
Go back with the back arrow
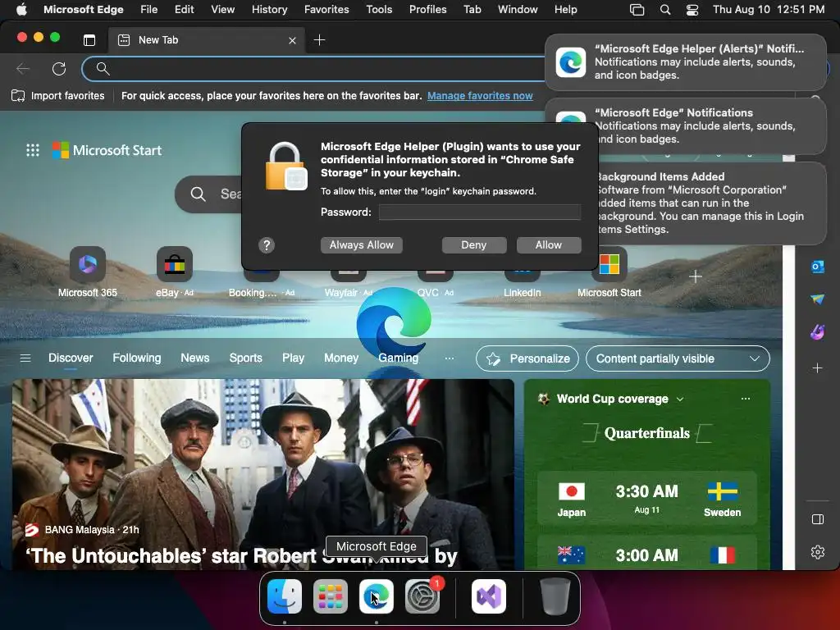coord(22,69)
